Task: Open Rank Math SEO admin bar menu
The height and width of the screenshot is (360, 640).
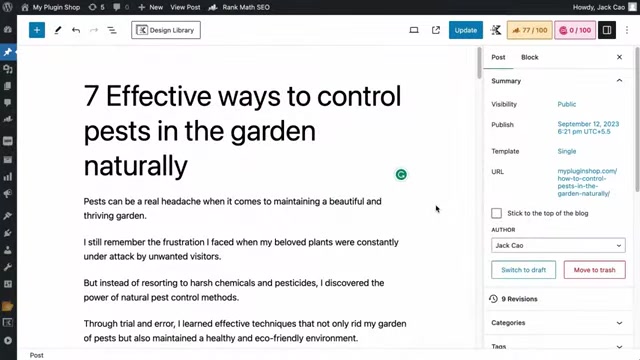Action: 239,7
